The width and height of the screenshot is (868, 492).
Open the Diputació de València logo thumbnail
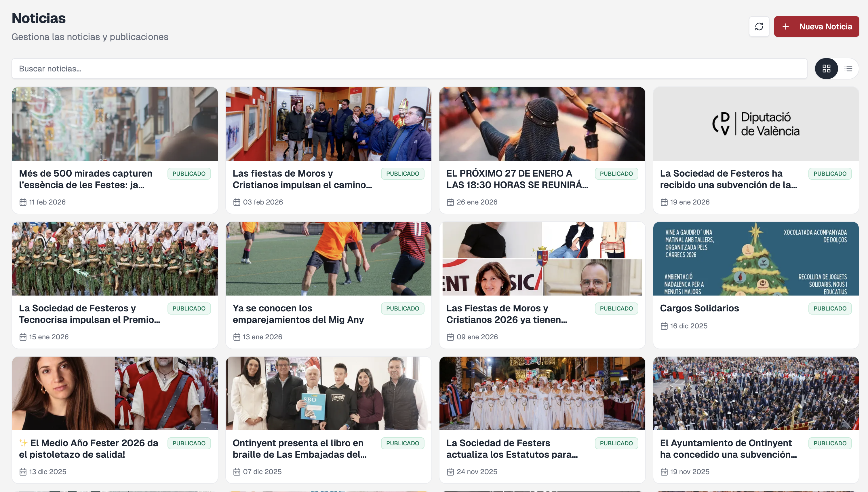tap(756, 124)
